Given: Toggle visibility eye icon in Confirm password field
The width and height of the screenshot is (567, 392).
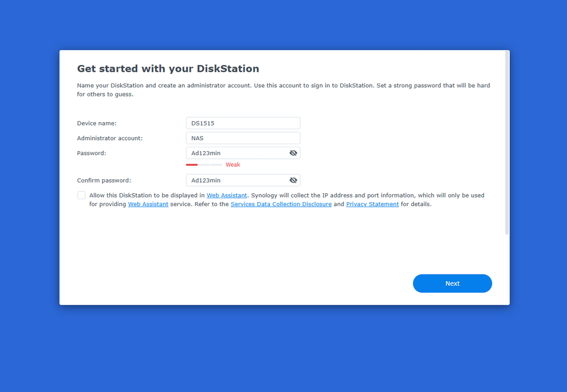Looking at the screenshot, I should click(x=293, y=180).
